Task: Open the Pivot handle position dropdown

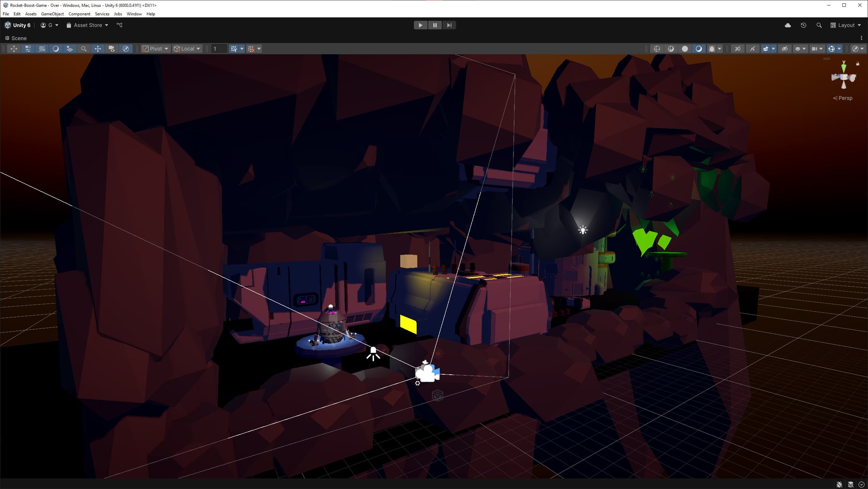Action: pyautogui.click(x=155, y=49)
